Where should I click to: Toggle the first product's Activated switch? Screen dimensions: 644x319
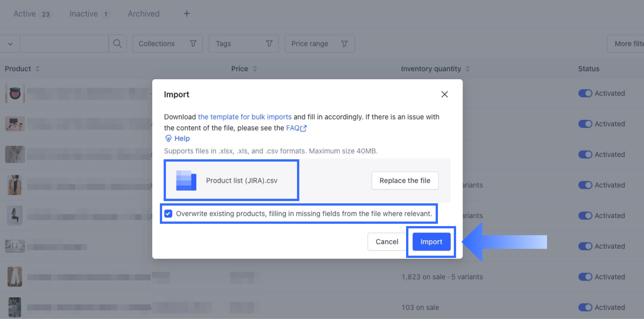(x=585, y=93)
